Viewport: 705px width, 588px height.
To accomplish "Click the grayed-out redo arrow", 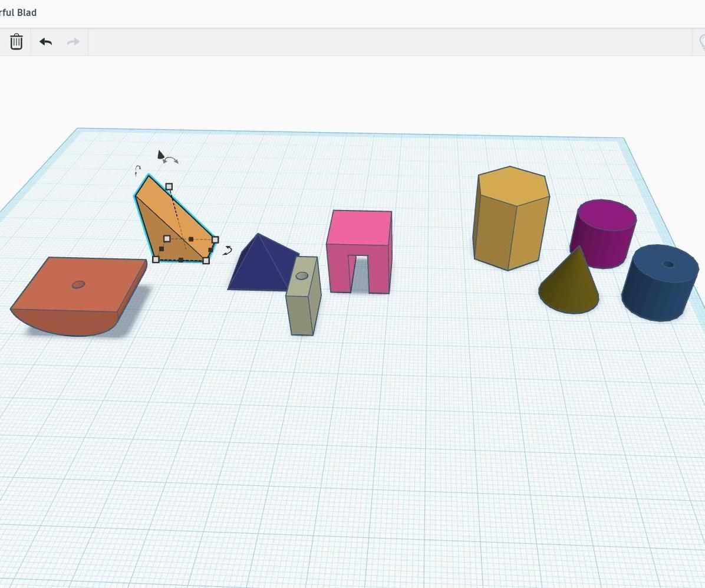I will coord(72,41).
